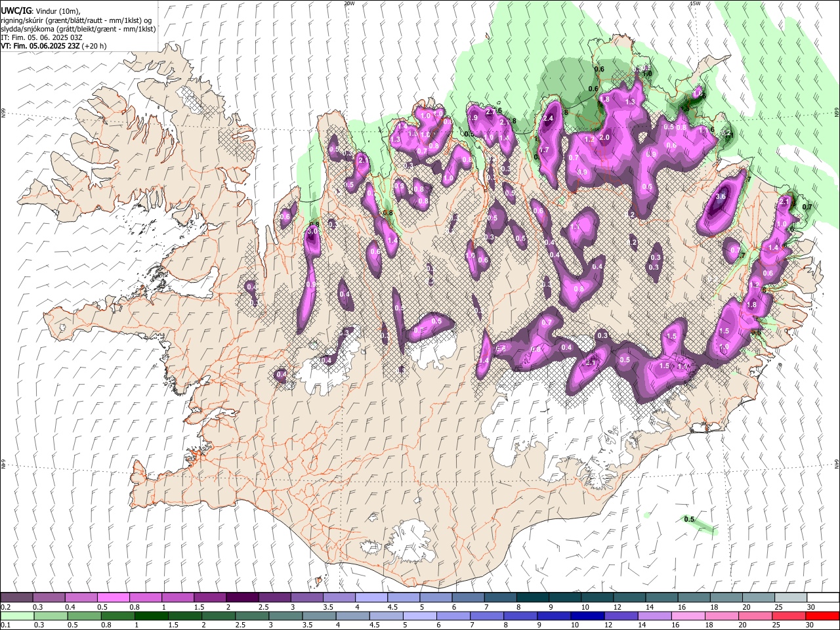
Task: Pick the darkest purple swatch labeled 2
Action: point(242,598)
